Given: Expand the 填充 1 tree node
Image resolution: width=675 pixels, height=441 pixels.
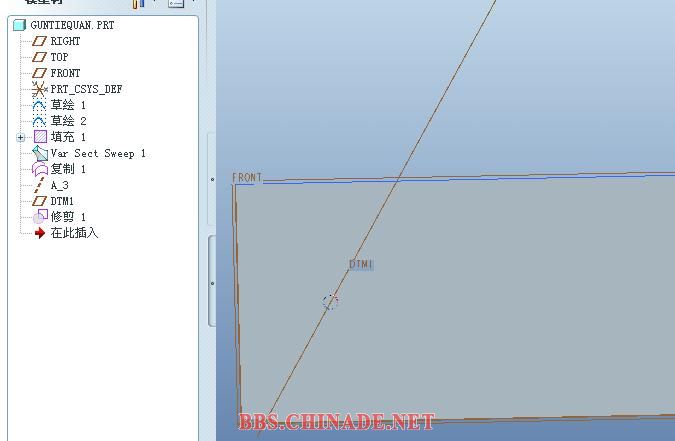Looking at the screenshot, I should (20, 137).
